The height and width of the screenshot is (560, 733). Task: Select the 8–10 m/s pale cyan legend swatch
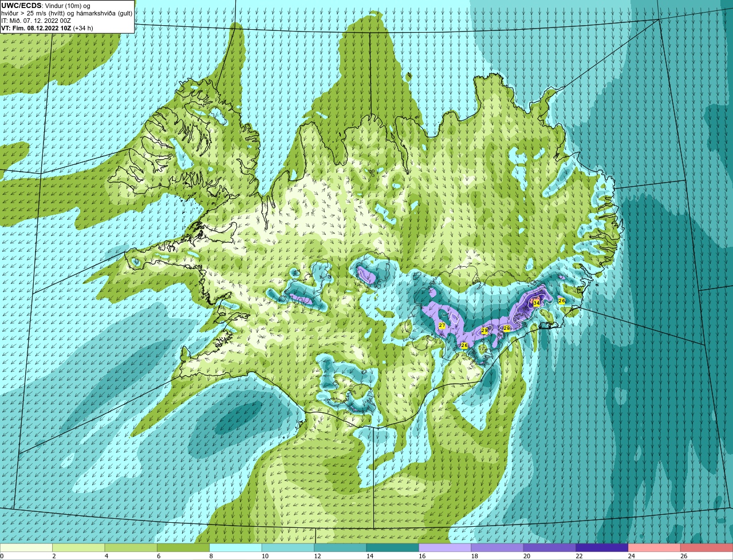[236, 547]
